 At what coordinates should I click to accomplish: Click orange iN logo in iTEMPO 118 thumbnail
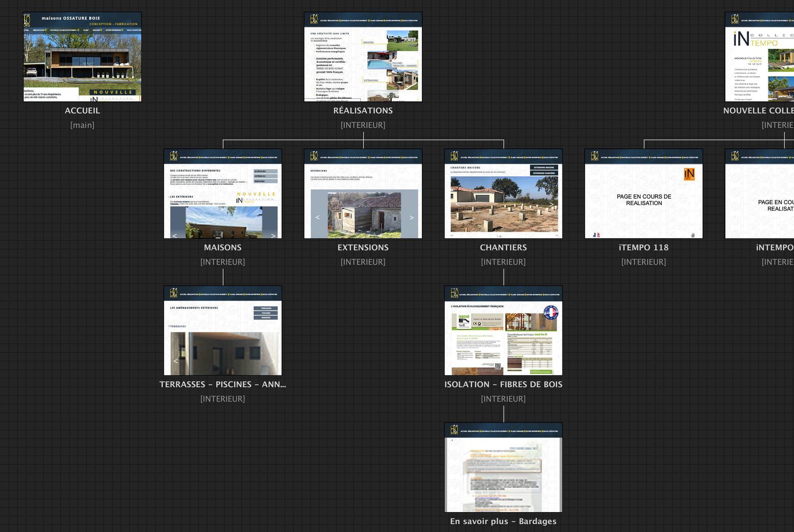(x=689, y=174)
